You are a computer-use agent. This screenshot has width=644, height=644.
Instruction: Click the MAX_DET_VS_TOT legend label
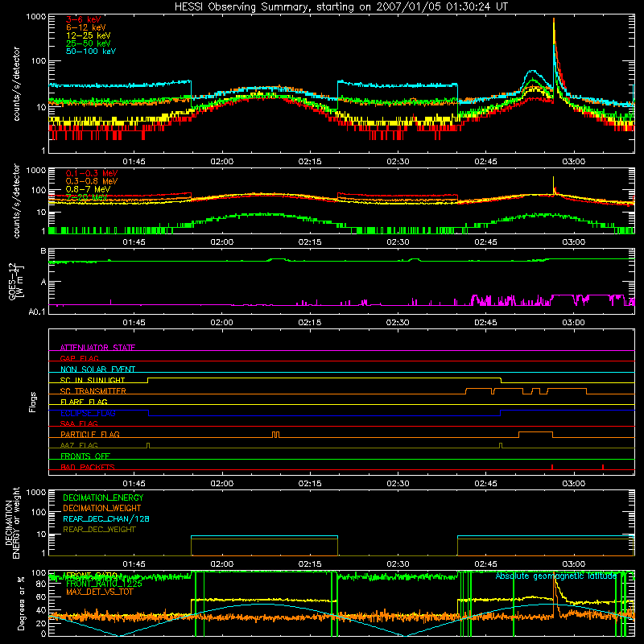[100, 592]
